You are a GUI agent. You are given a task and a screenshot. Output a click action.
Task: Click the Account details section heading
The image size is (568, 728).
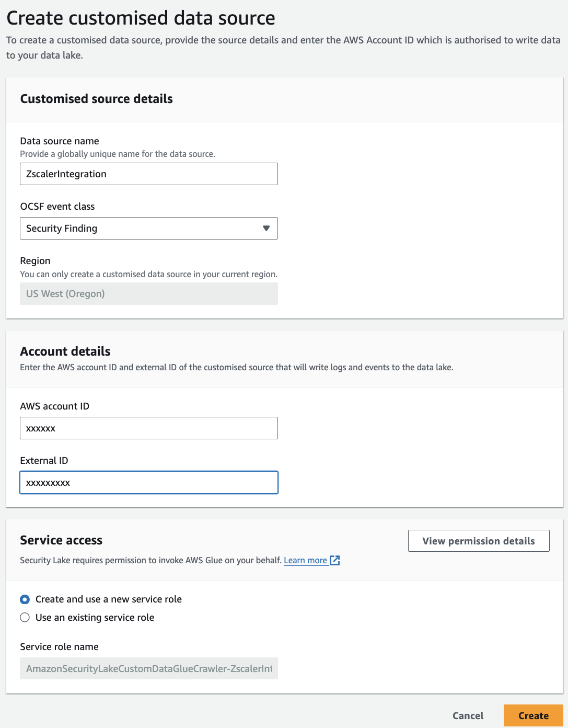[65, 351]
